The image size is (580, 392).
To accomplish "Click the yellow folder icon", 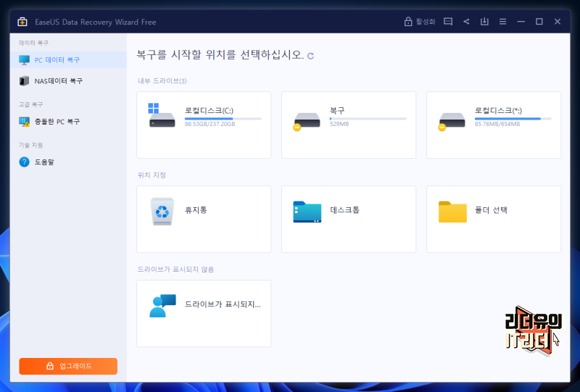I will pyautogui.click(x=452, y=212).
